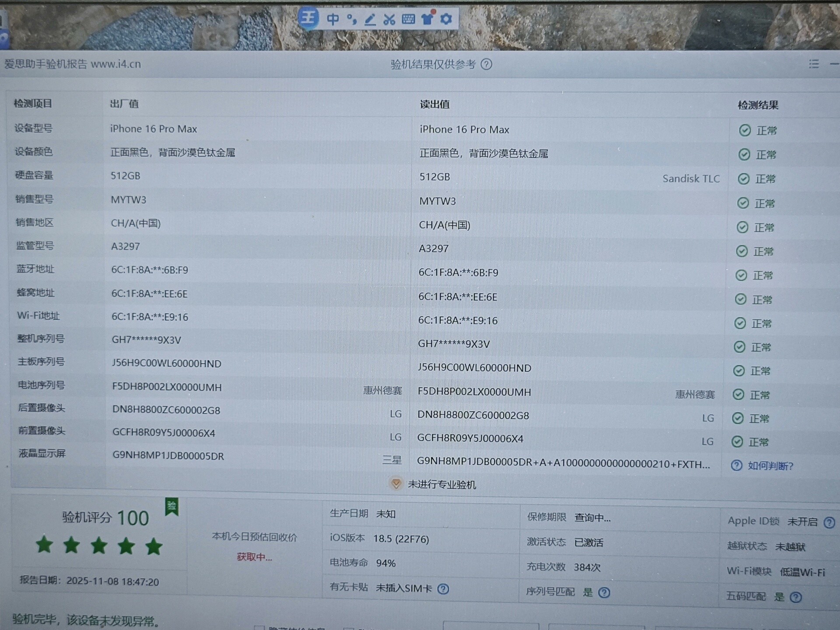Open input method settings gear
This screenshot has width=840, height=630.
click(446, 19)
